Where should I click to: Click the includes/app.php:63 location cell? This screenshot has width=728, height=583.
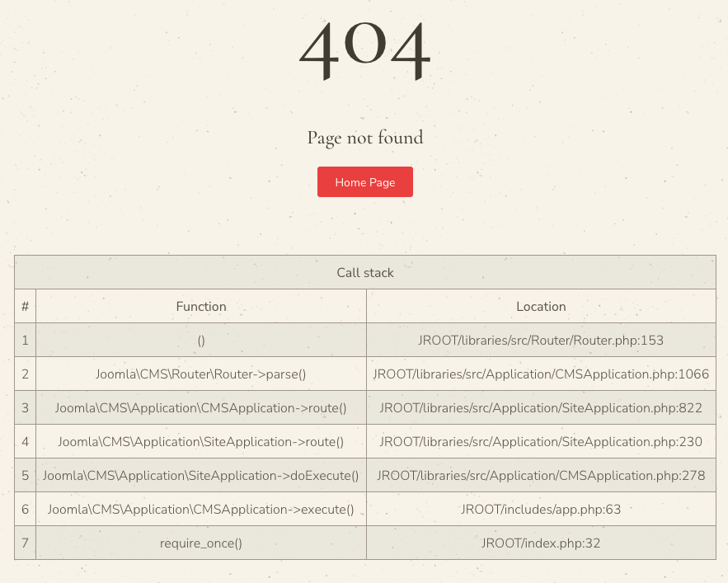(541, 509)
